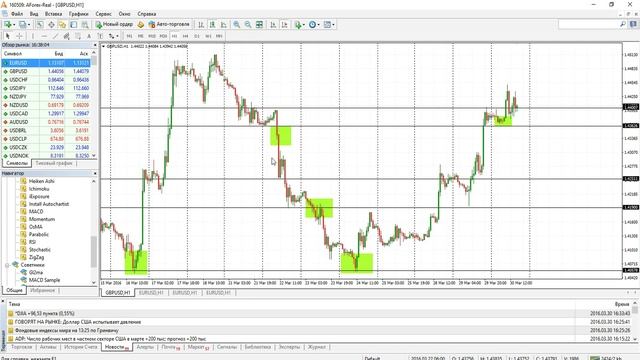This screenshot has width=640, height=360.
Task: Toggle the Terminal panel toolbar icon
Action: pos(73,25)
